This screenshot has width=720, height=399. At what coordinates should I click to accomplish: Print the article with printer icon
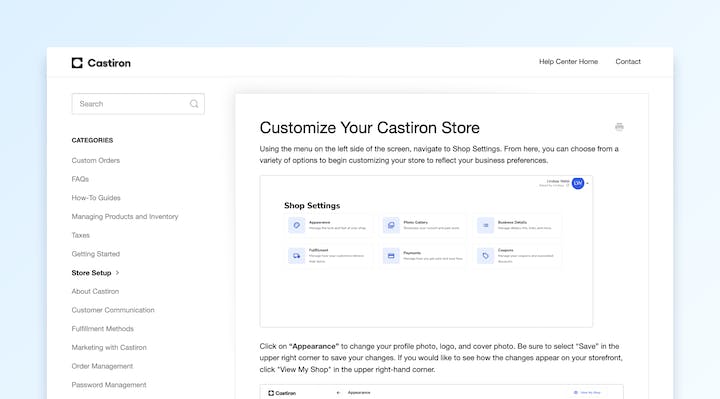pyautogui.click(x=619, y=127)
